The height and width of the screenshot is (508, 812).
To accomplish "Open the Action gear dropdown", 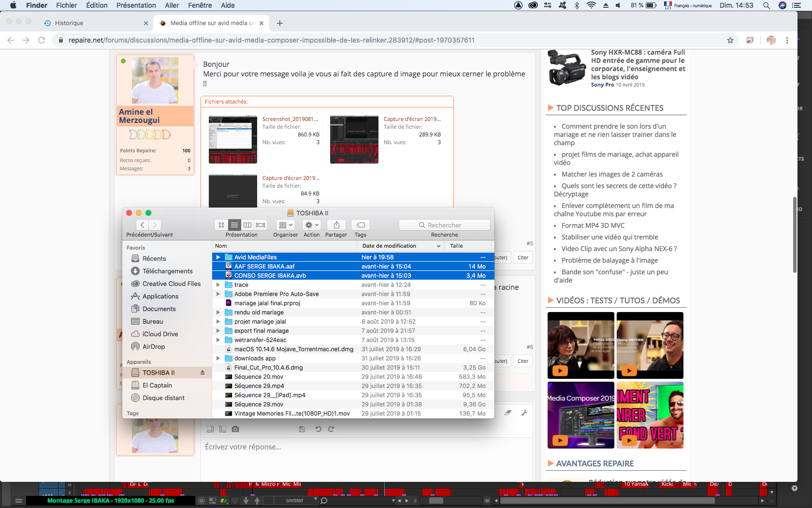I will [312, 225].
